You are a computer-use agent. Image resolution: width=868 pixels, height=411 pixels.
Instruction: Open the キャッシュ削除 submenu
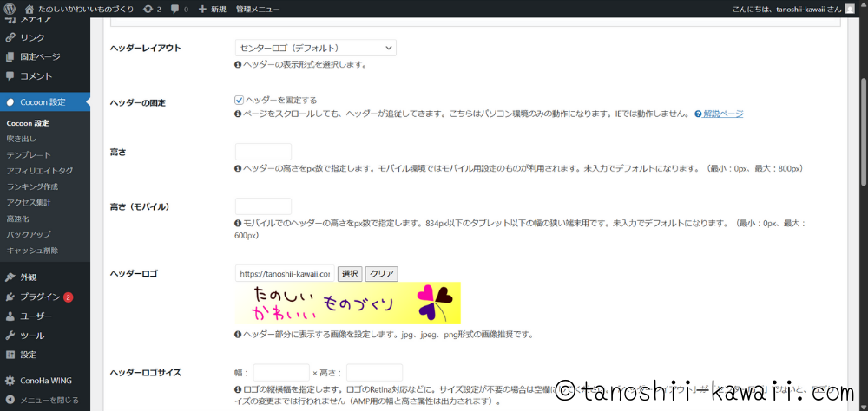[x=32, y=251]
